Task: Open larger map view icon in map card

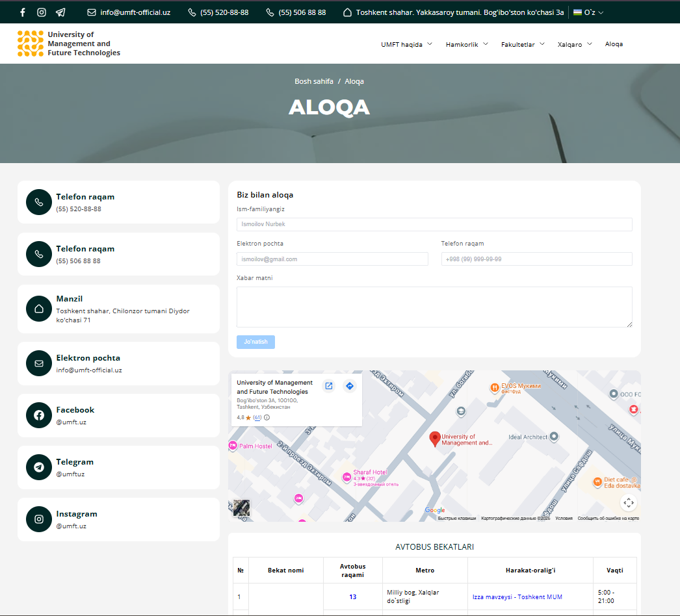Action: 329,386
